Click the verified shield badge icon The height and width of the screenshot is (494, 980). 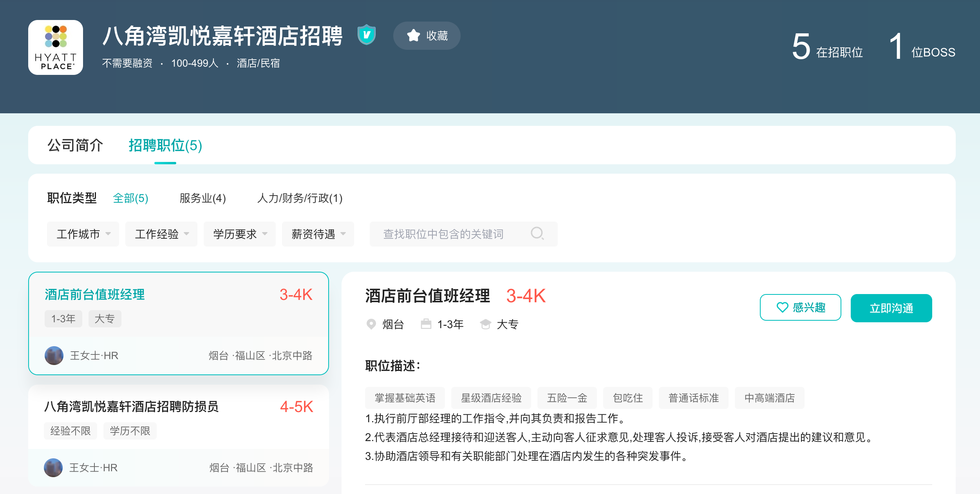pyautogui.click(x=367, y=35)
